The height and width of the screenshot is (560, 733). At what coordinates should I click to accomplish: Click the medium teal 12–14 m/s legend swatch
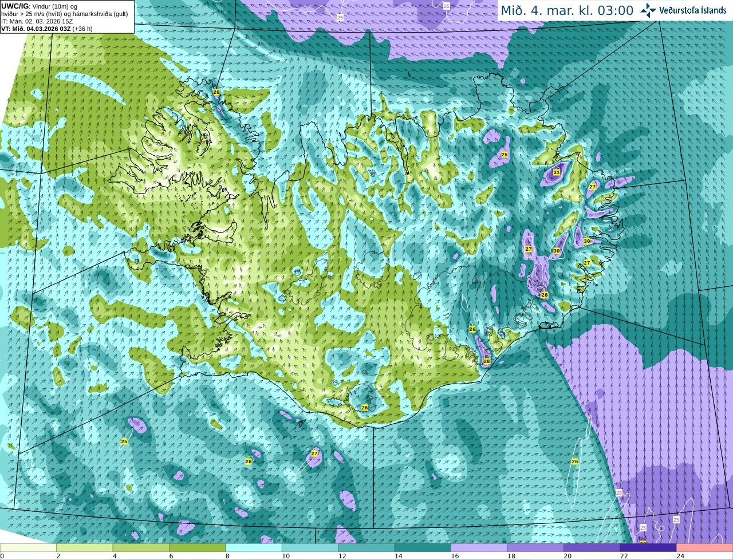coord(366,547)
